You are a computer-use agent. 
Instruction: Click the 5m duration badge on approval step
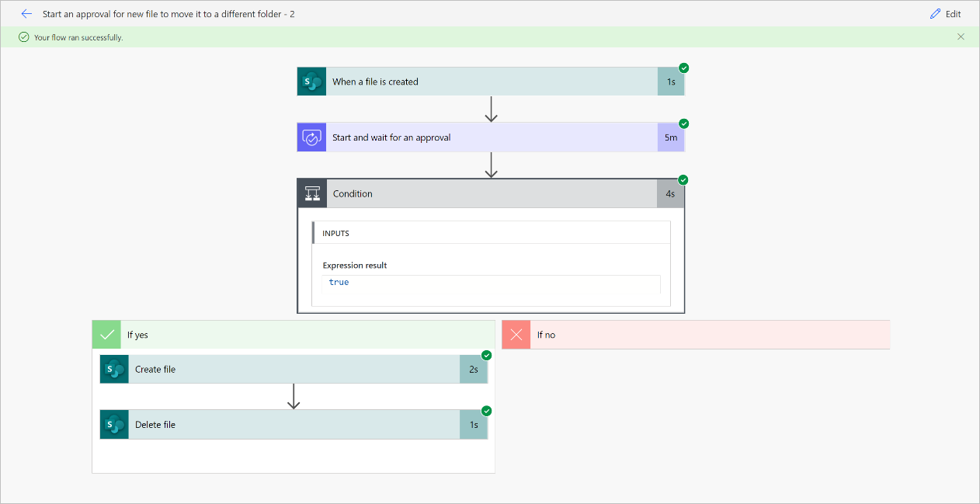click(671, 137)
